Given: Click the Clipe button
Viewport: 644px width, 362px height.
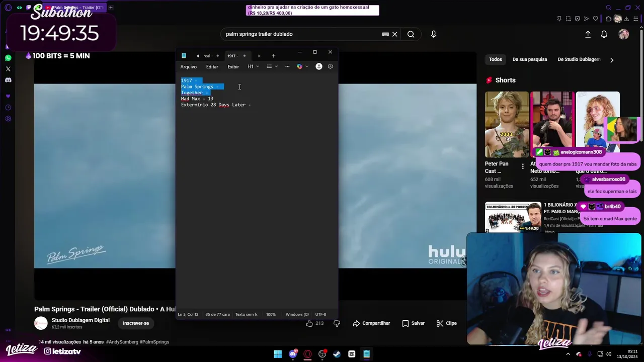Looking at the screenshot, I should click(446, 323).
